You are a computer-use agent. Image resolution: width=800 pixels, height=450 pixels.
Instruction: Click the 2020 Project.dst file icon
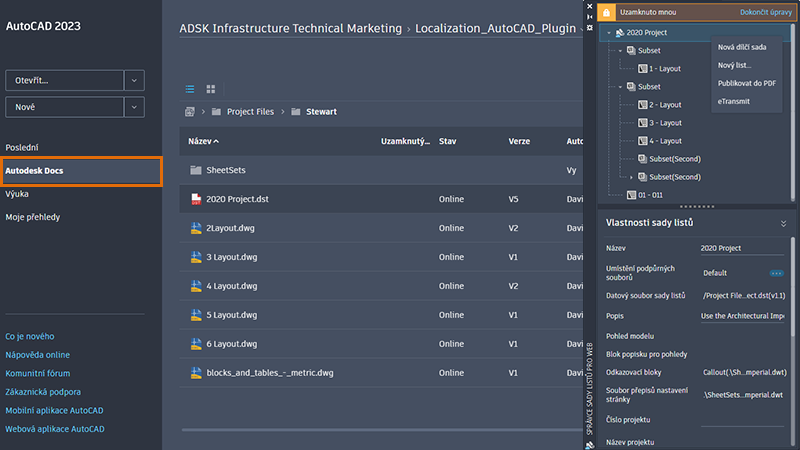tap(197, 199)
